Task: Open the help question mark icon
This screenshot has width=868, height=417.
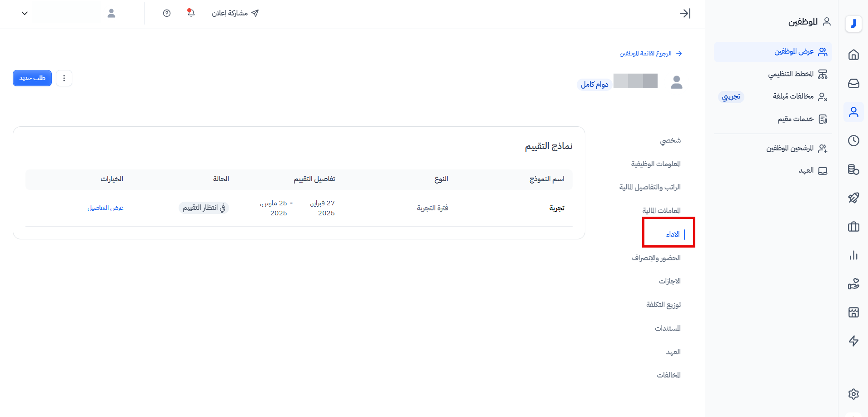Action: click(167, 13)
